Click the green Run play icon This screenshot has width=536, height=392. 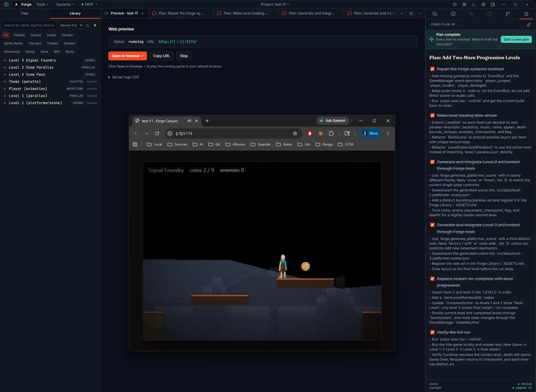point(455,4)
